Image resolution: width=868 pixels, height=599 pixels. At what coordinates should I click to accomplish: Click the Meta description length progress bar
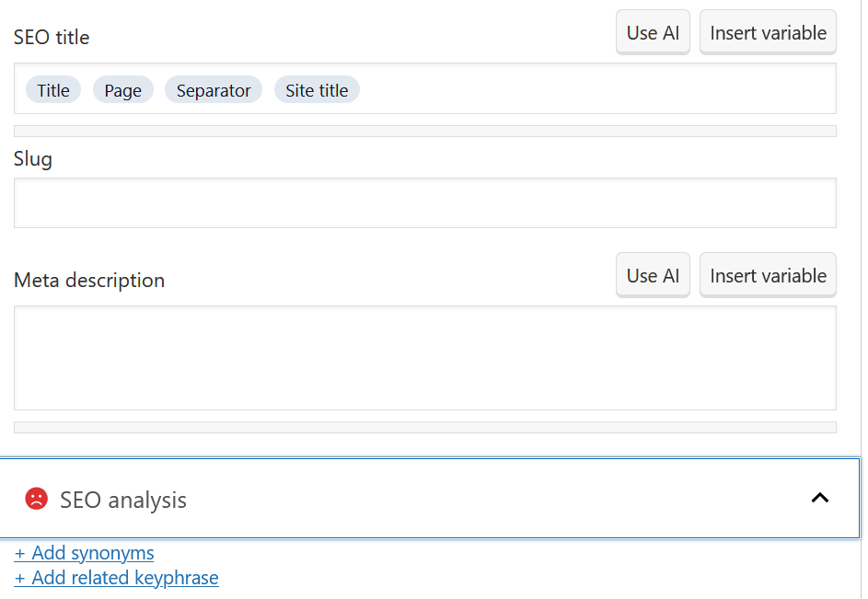click(x=424, y=428)
